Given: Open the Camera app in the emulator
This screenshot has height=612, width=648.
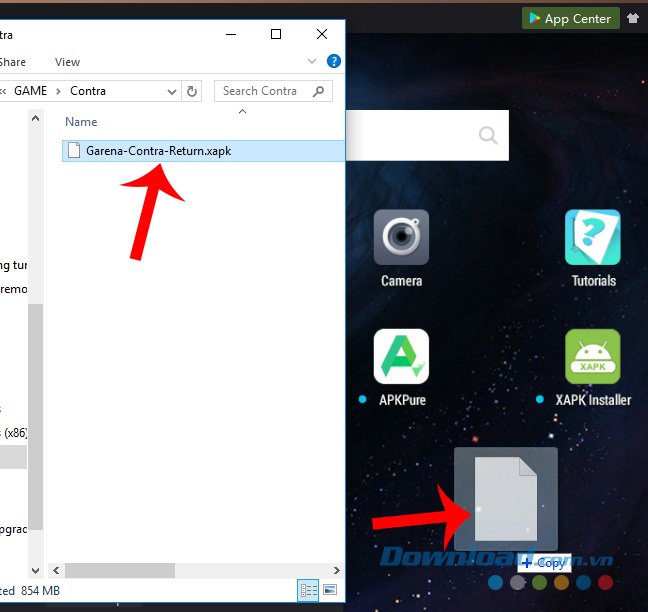Looking at the screenshot, I should point(401,237).
